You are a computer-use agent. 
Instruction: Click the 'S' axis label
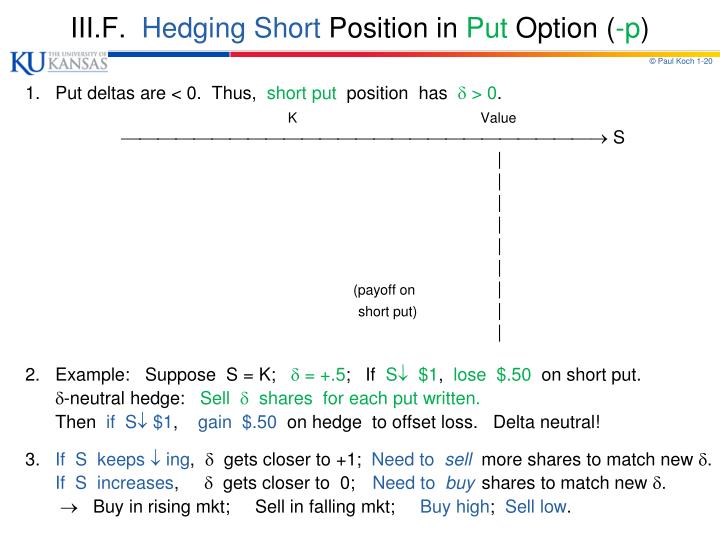(x=619, y=137)
